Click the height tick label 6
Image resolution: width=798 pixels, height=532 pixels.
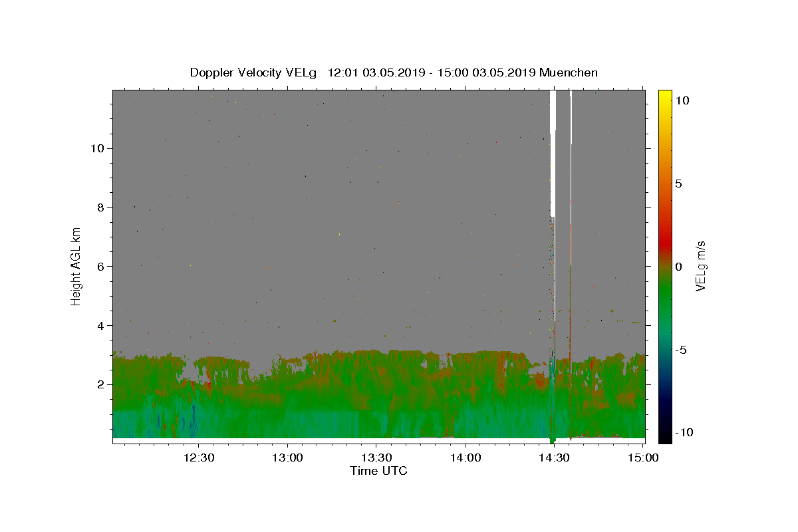99,266
